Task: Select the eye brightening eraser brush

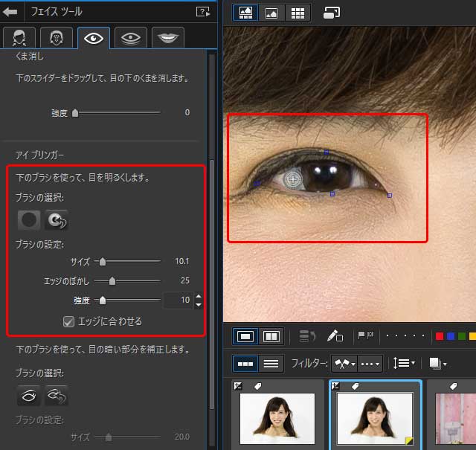Action: [56, 219]
